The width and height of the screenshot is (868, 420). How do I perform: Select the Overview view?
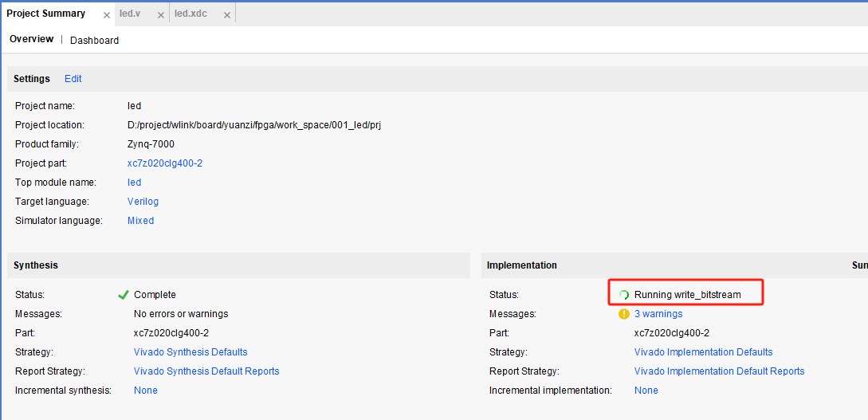pos(32,40)
